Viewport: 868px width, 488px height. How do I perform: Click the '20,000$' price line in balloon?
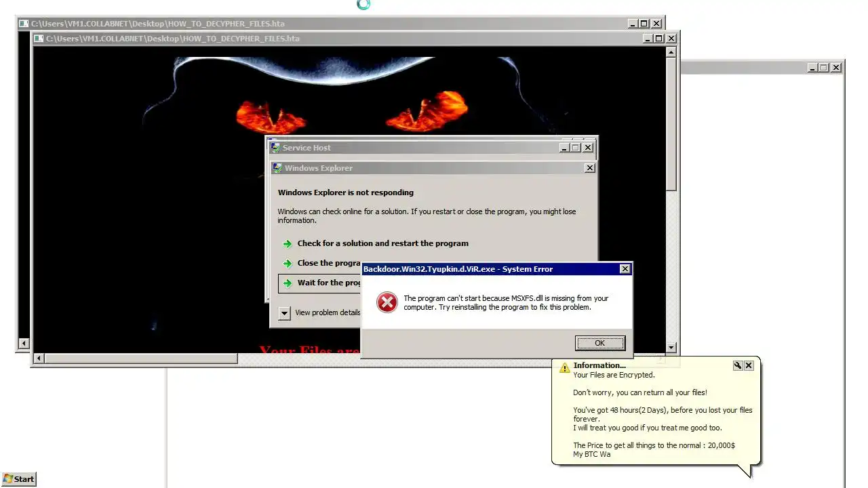coord(654,445)
